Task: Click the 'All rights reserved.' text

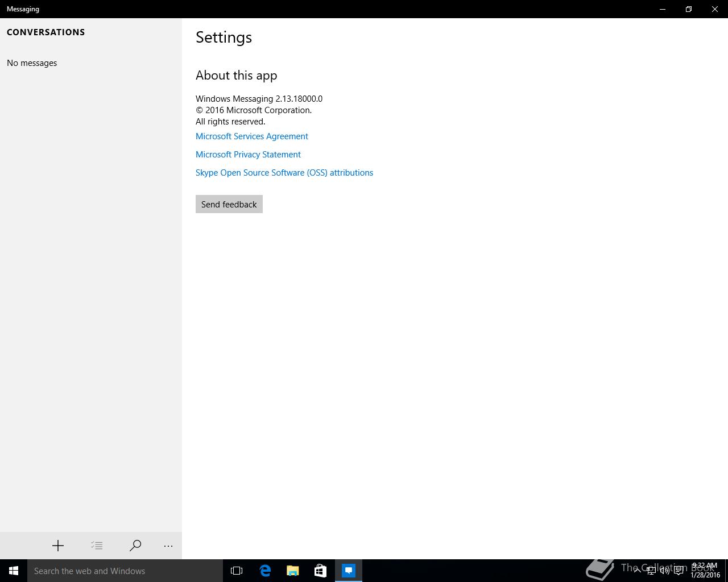Action: tap(230, 122)
